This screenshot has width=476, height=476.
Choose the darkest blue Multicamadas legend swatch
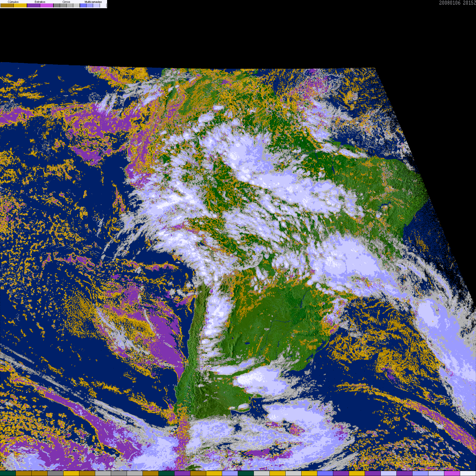pyautogui.click(x=83, y=5)
